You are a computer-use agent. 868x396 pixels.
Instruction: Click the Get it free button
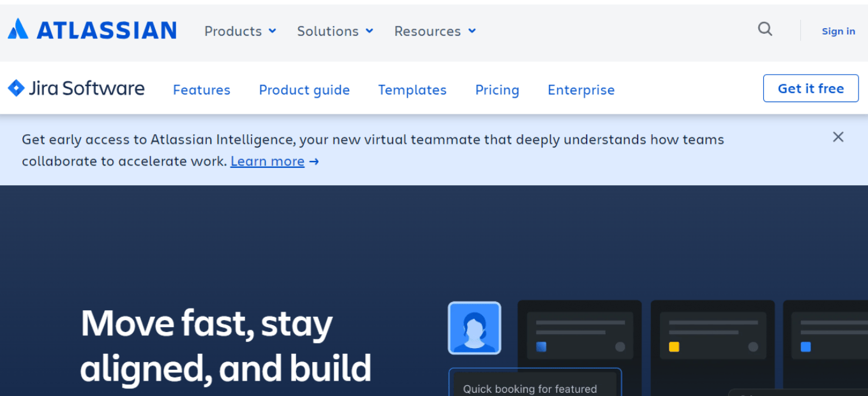tap(811, 88)
